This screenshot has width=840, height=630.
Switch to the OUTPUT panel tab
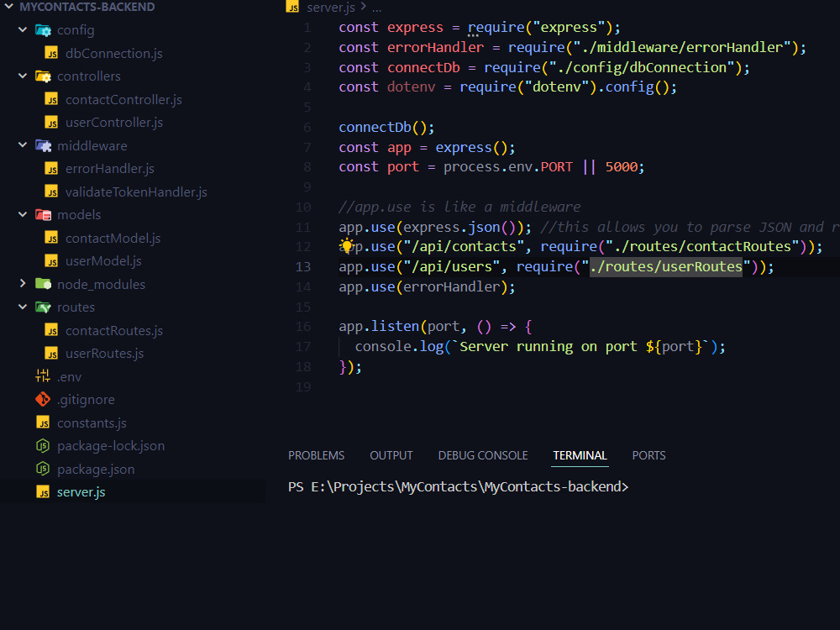(391, 455)
